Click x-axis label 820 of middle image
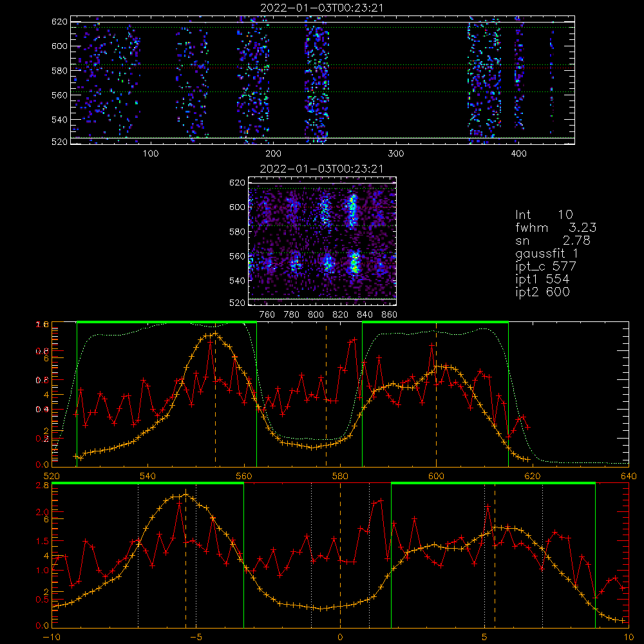Image resolution: width=644 pixels, height=644 pixels. click(341, 315)
